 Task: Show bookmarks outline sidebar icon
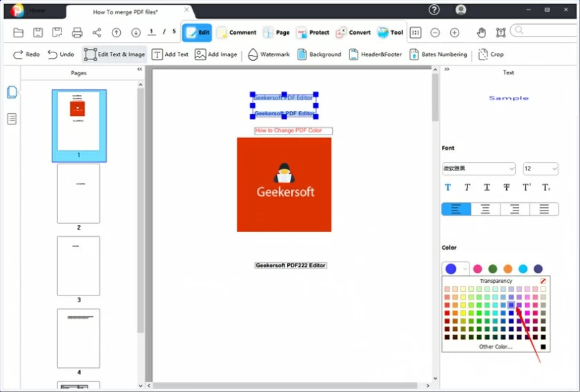pyautogui.click(x=12, y=119)
